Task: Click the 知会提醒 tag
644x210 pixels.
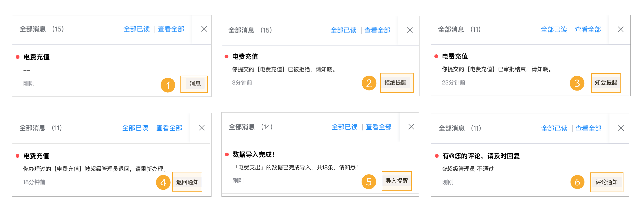Action: [x=606, y=83]
